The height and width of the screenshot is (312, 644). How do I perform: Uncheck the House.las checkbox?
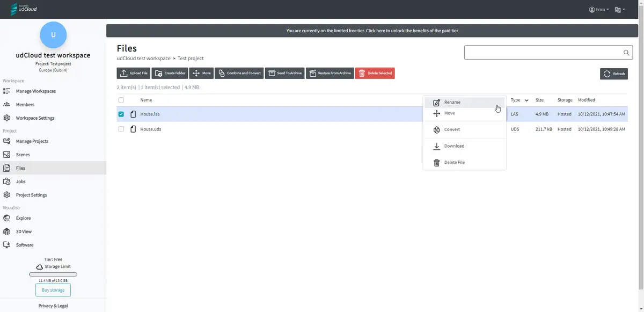121,114
